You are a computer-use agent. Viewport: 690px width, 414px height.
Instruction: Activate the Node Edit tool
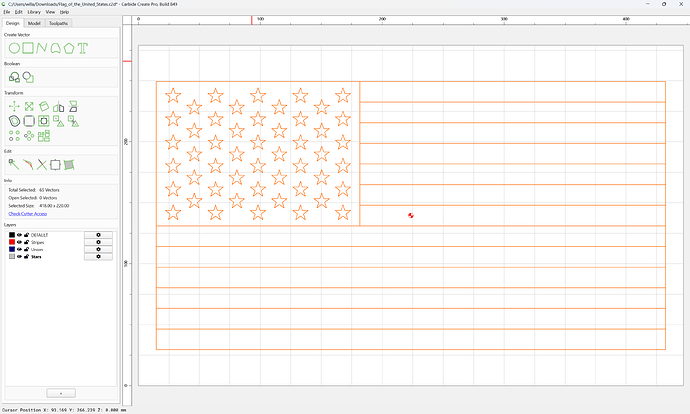14,165
